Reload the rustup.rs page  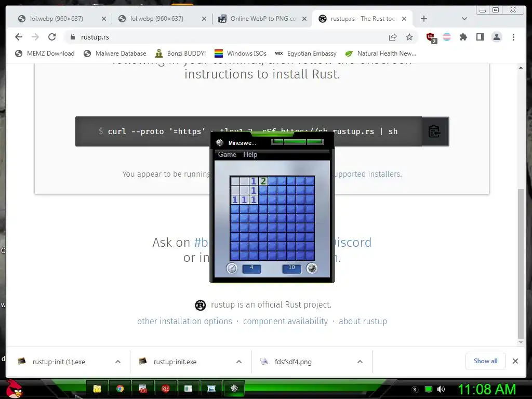pos(52,37)
